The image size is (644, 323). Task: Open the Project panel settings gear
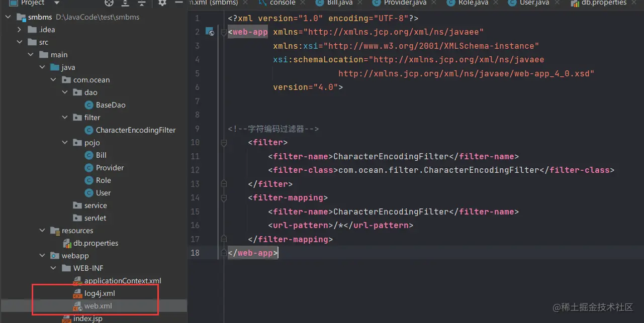162,3
